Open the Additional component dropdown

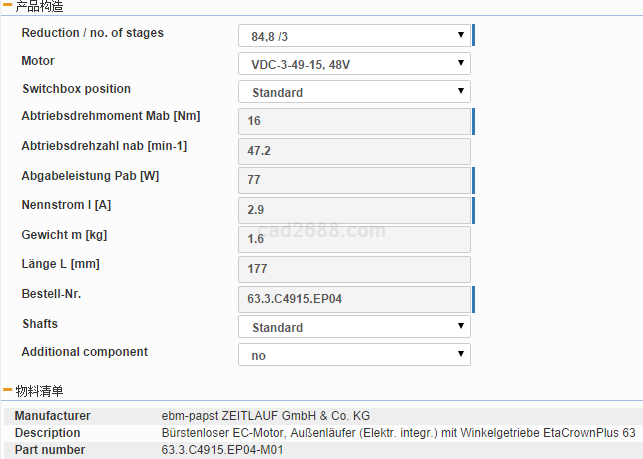click(x=354, y=355)
